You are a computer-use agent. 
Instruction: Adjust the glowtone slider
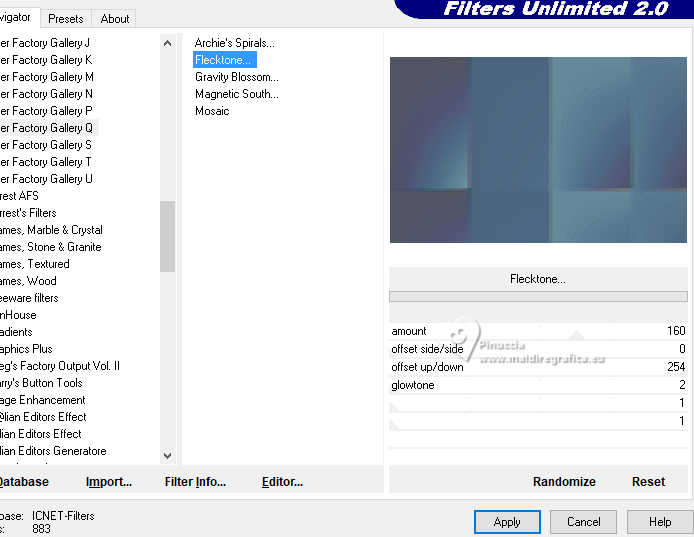pos(538,385)
